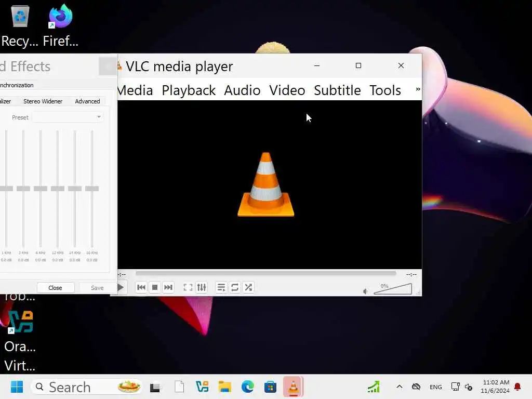Image resolution: width=532 pixels, height=399 pixels.
Task: Switch to the Advanced effects tab
Action: pos(87,101)
